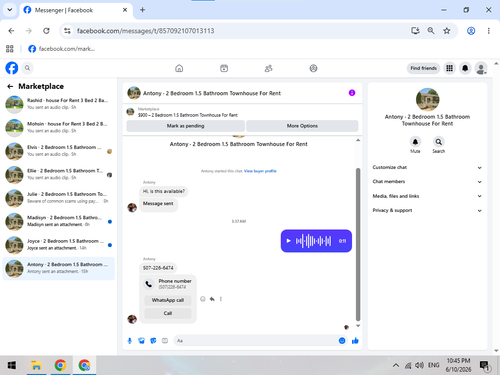Click the 507-226-6474 message bubble

(x=158, y=268)
